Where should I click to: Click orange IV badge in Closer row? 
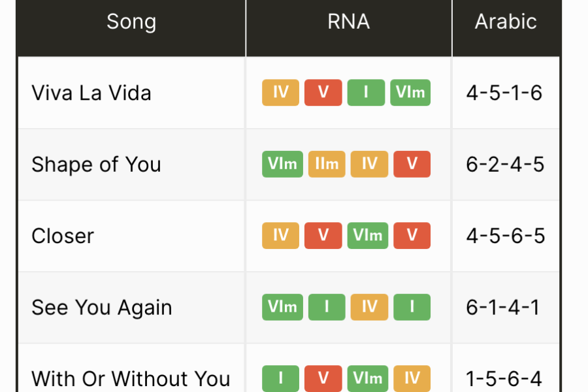coord(280,236)
